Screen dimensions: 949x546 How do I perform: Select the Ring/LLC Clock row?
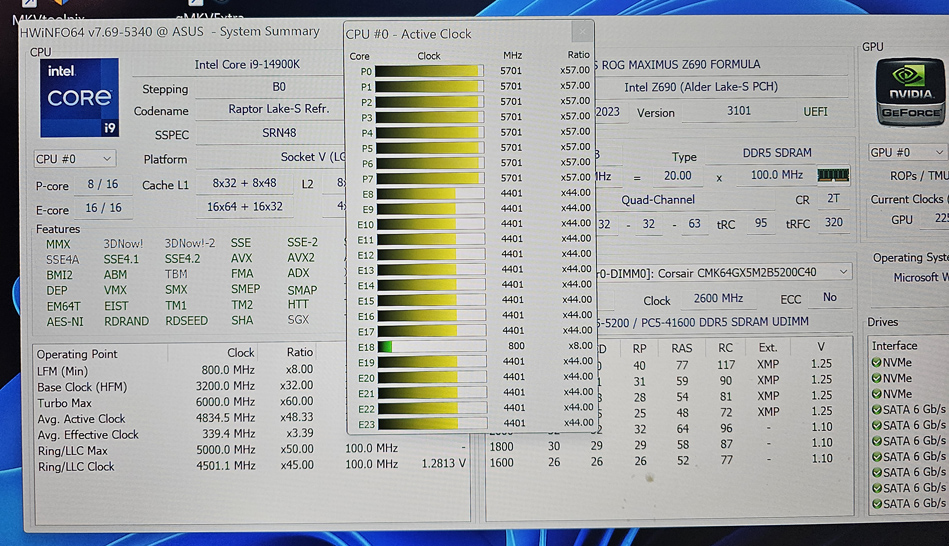tap(251, 466)
